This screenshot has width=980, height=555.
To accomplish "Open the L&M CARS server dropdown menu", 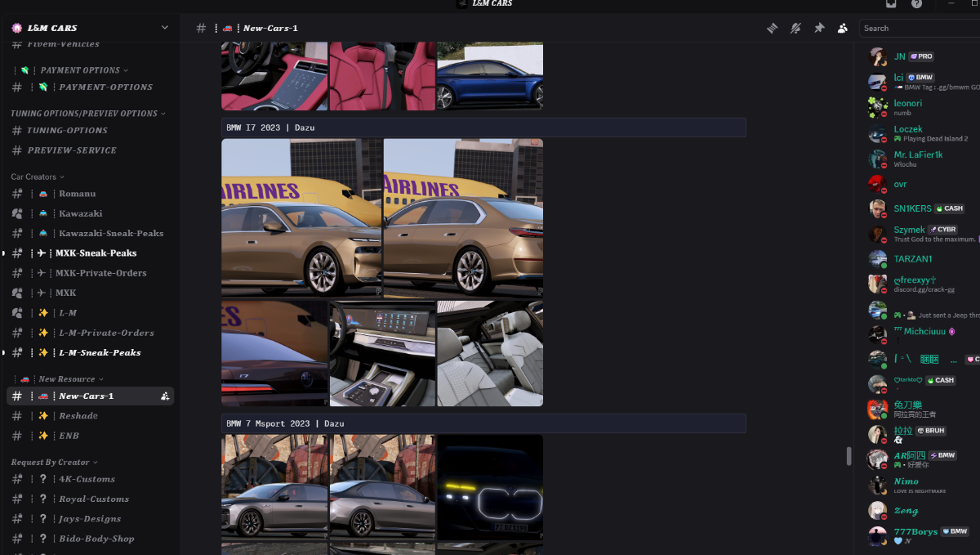I will click(x=164, y=28).
